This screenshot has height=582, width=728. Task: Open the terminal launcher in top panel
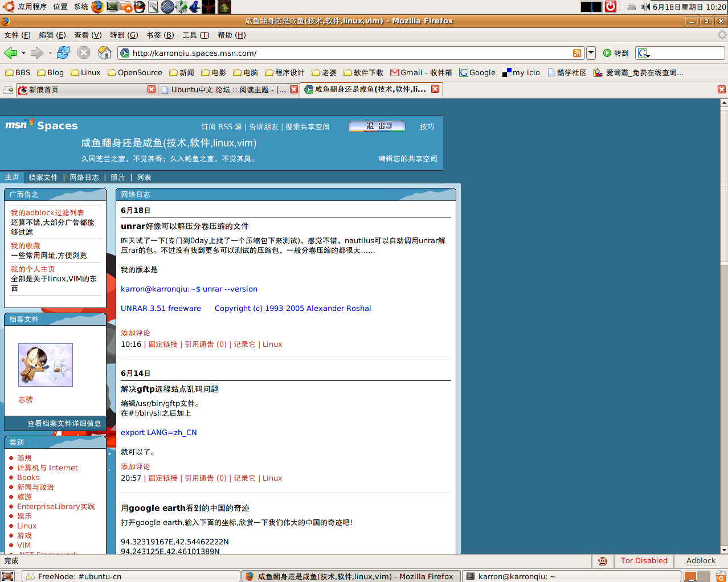pyautogui.click(x=112, y=7)
